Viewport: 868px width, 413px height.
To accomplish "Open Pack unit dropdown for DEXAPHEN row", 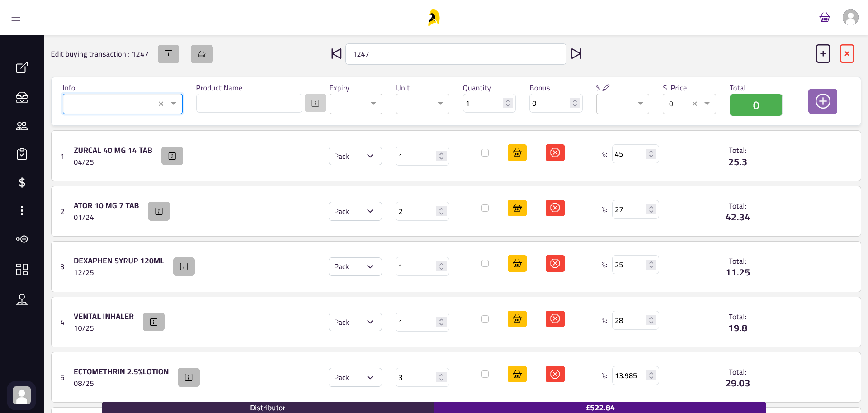I will [x=355, y=266].
